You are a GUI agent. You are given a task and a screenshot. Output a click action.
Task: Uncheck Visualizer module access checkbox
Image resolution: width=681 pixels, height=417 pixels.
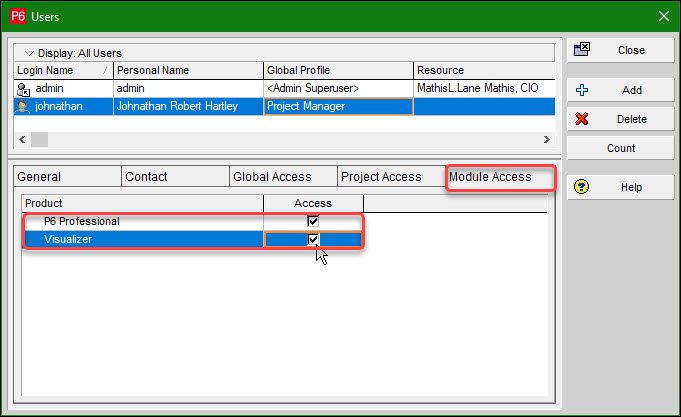313,239
